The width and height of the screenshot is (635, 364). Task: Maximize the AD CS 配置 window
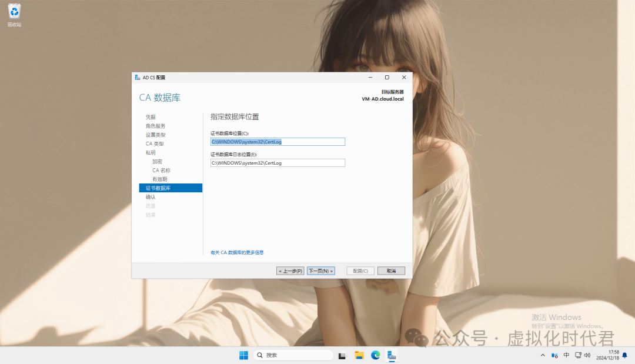tap(387, 78)
